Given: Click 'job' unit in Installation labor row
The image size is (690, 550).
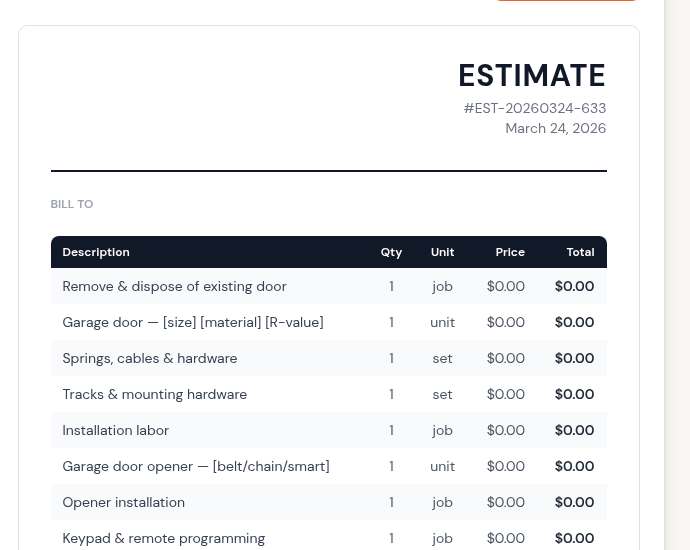Looking at the screenshot, I should coord(442,431).
